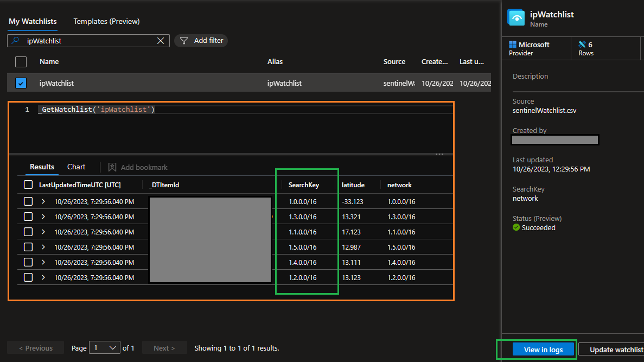Click the Previous page button
This screenshot has width=644, height=362.
click(35, 347)
